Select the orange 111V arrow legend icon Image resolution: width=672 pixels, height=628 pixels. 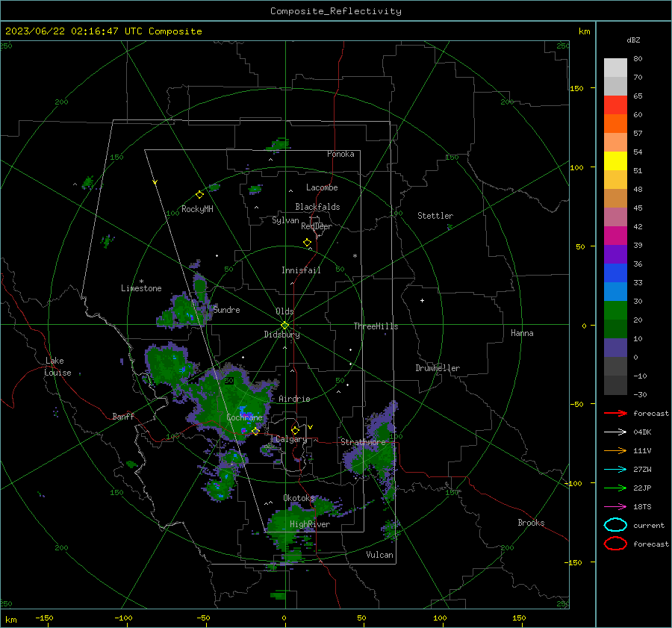[615, 450]
